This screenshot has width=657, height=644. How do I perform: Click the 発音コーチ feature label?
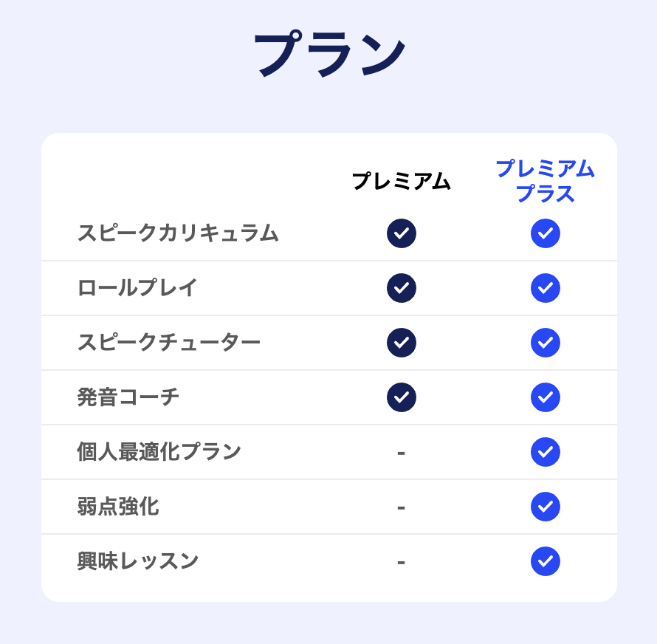[128, 397]
